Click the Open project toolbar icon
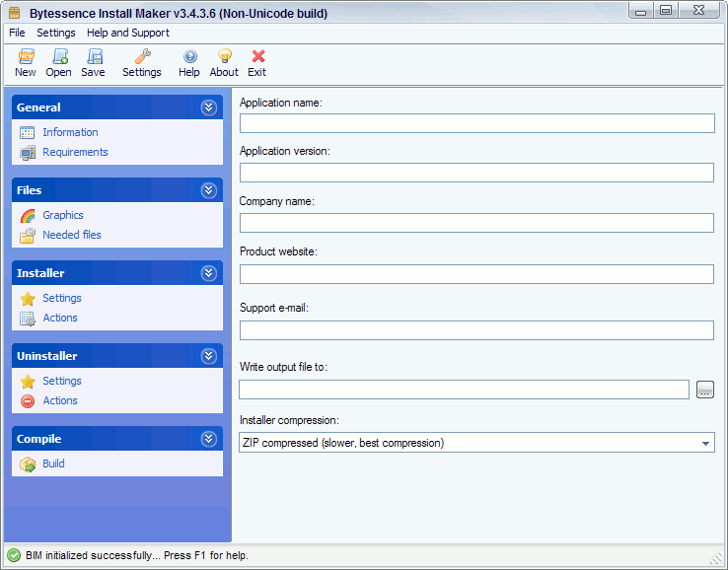The image size is (728, 570). point(60,56)
